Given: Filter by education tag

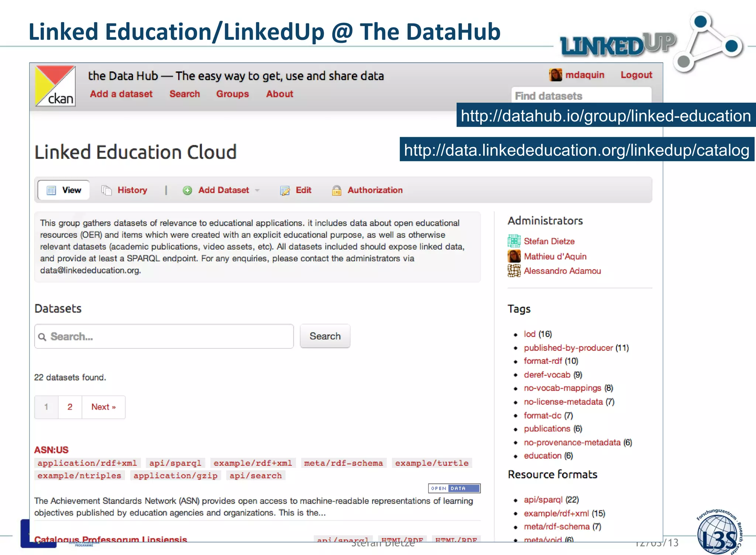Looking at the screenshot, I should [543, 456].
